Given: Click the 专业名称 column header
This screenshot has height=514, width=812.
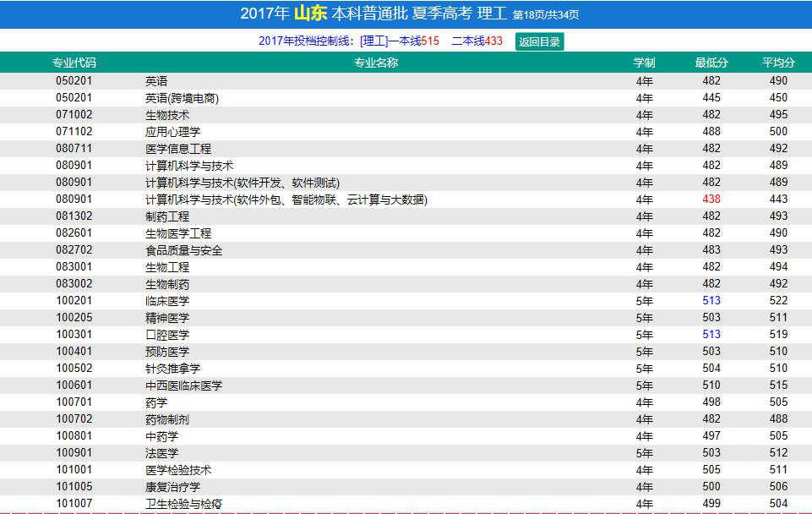Looking at the screenshot, I should [x=376, y=63].
